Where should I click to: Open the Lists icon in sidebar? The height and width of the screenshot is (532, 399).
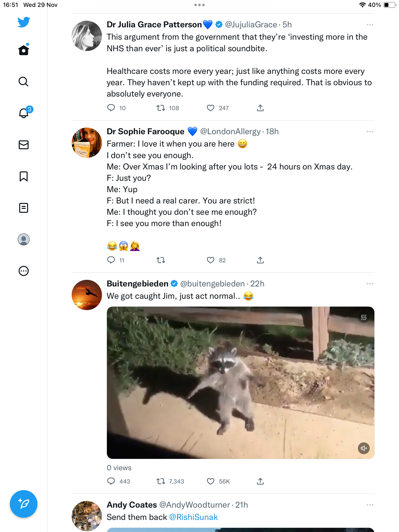tap(24, 208)
